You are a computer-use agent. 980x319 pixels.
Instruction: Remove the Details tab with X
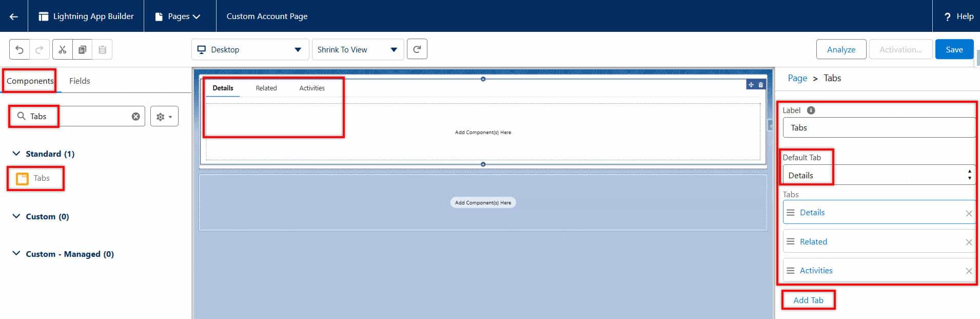[969, 214]
